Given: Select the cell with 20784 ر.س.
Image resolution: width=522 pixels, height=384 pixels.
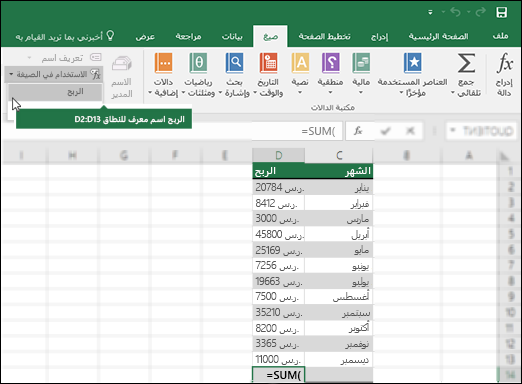Looking at the screenshot, I should (x=279, y=187).
